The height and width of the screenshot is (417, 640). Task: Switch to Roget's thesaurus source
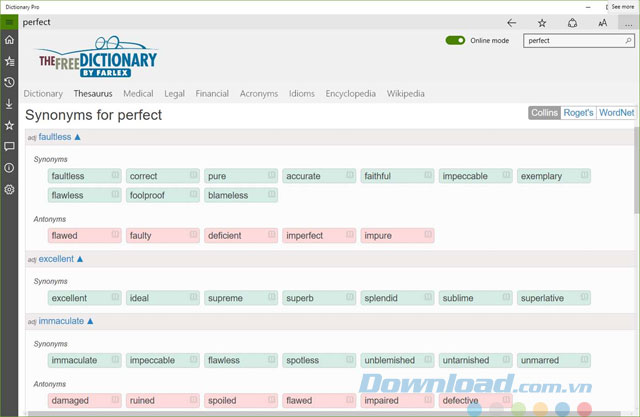click(578, 113)
